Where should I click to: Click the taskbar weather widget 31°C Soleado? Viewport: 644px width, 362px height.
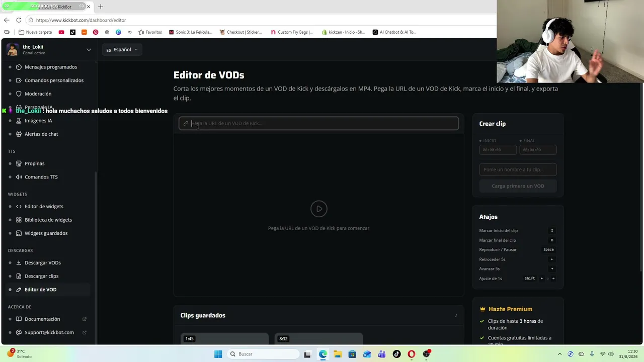20,354
